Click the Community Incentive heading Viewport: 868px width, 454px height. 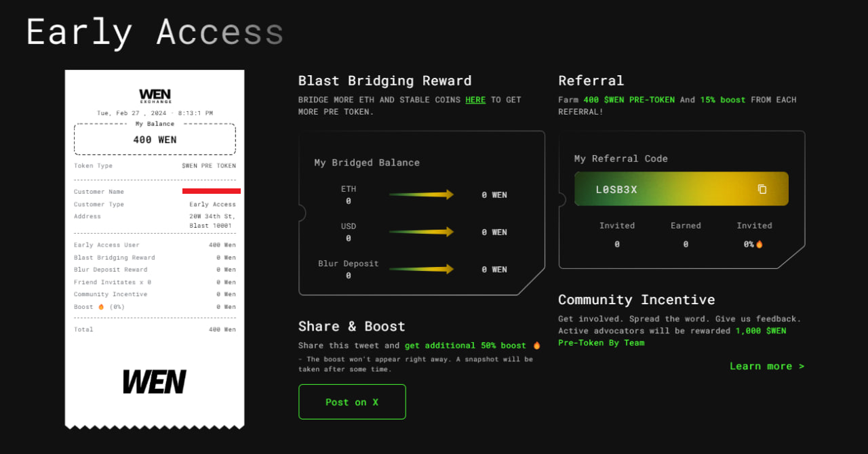637,300
